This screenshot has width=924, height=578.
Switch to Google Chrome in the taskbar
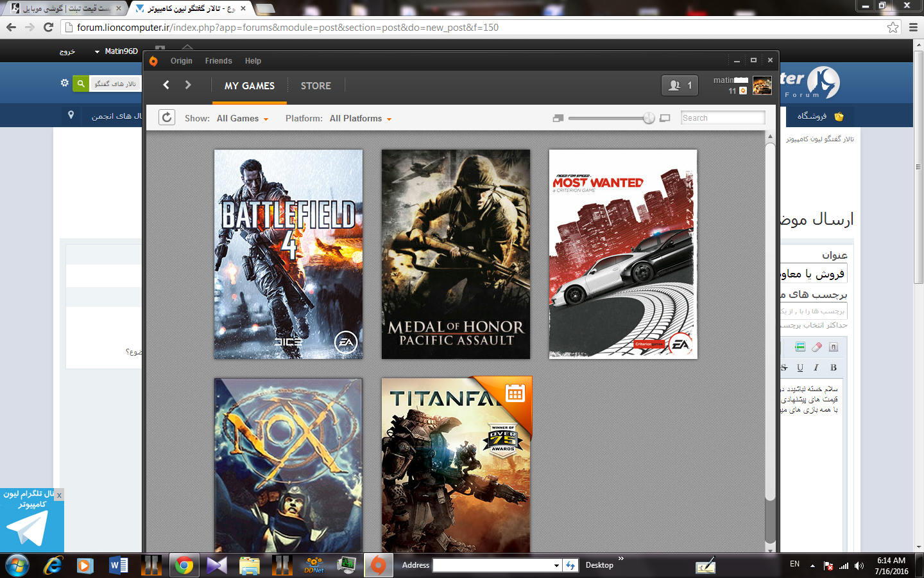pos(184,565)
